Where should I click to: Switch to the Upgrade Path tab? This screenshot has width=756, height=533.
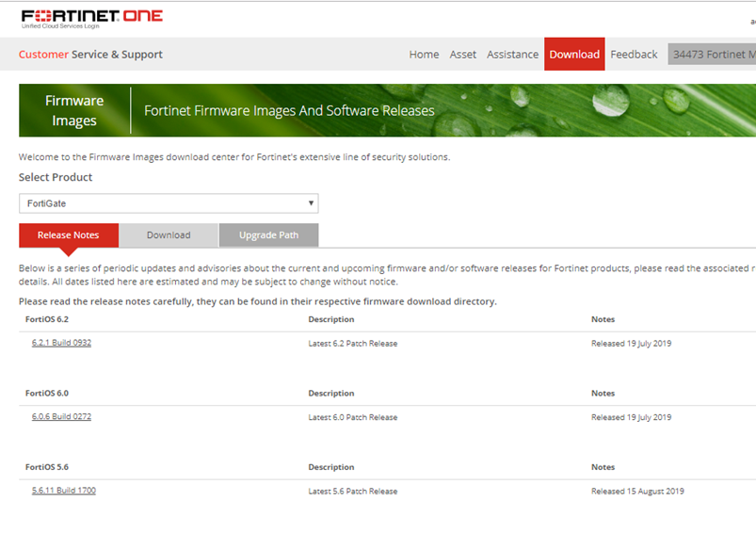(x=268, y=235)
